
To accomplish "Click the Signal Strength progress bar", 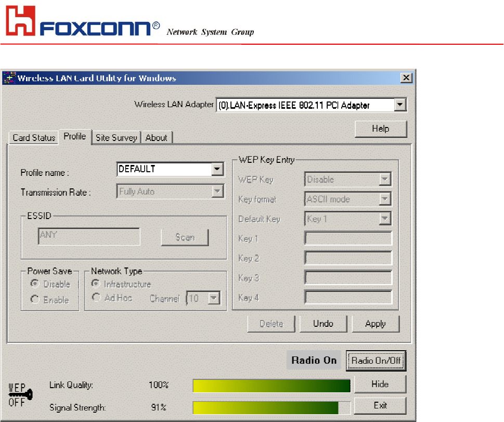I will click(272, 408).
